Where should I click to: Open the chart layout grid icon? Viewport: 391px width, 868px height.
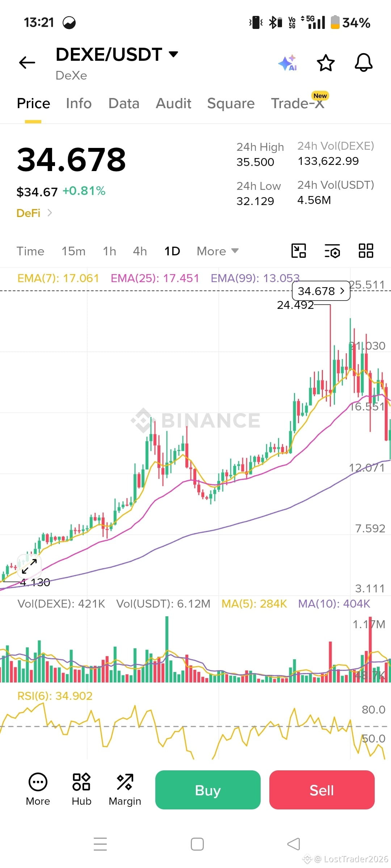366,251
